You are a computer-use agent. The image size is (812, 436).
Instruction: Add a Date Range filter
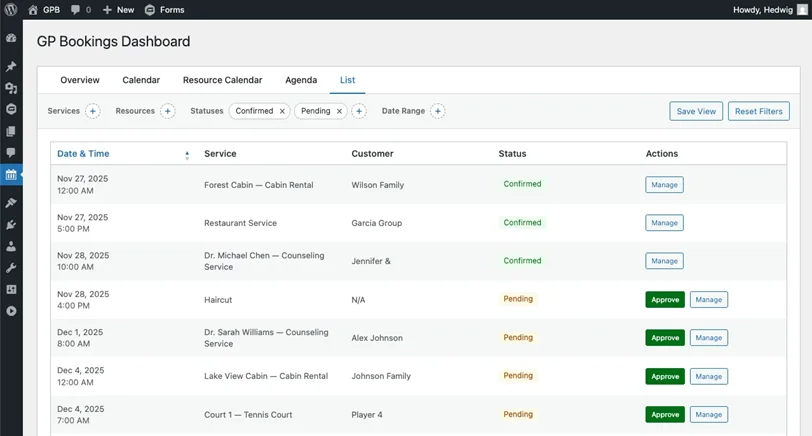(438, 111)
